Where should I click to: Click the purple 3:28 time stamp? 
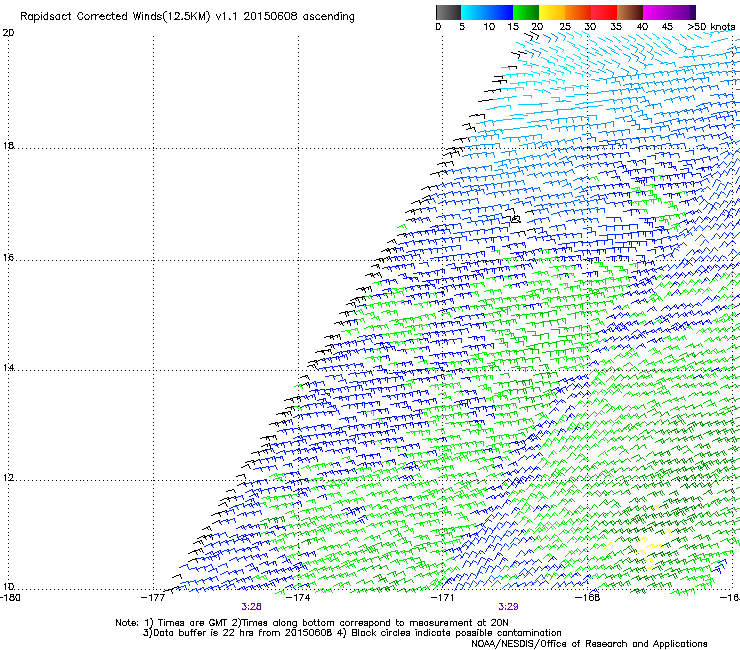tap(251, 607)
